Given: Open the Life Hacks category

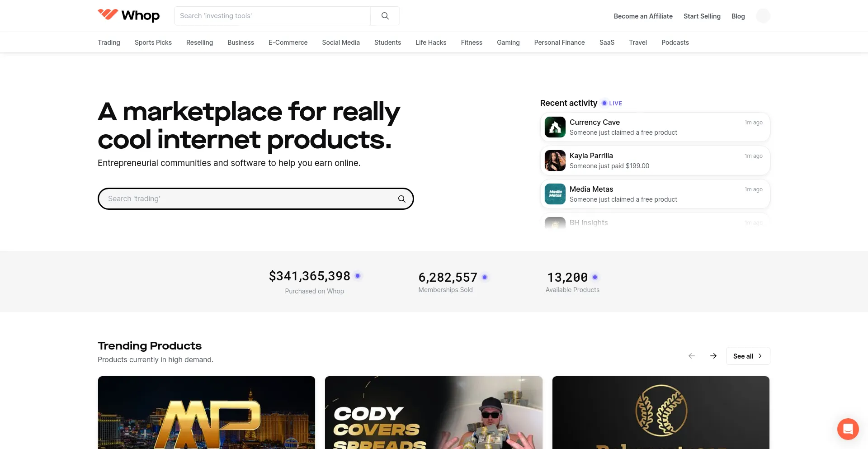Looking at the screenshot, I should coord(431,43).
